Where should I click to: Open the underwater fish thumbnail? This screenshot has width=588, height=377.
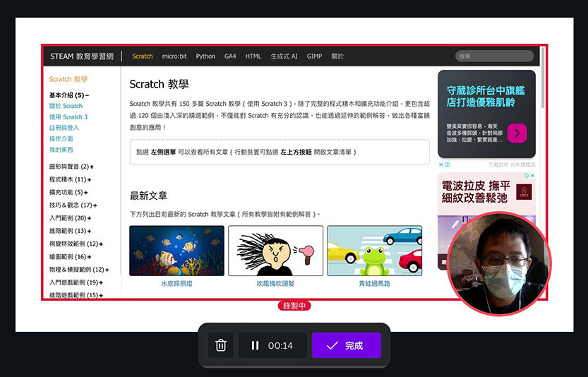click(176, 251)
